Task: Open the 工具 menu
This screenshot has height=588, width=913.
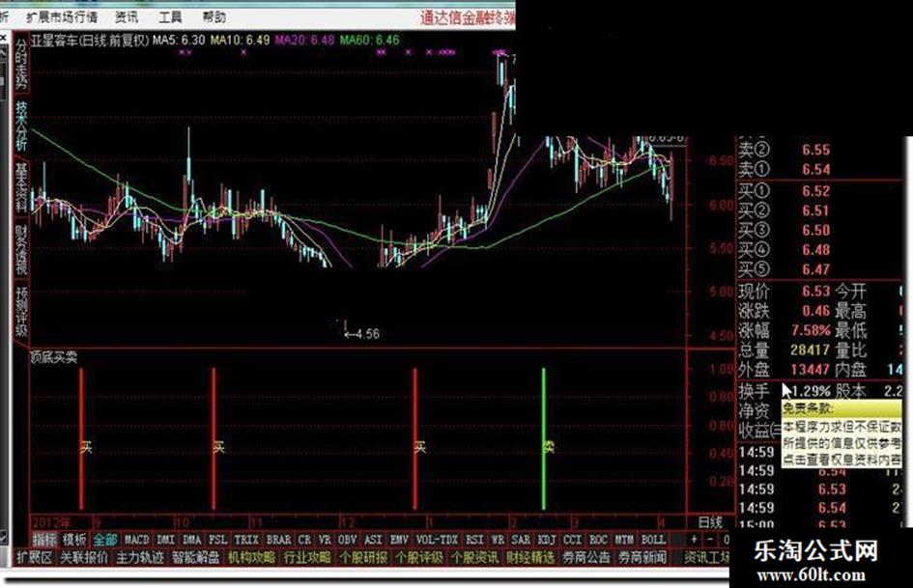Action: tap(170, 16)
